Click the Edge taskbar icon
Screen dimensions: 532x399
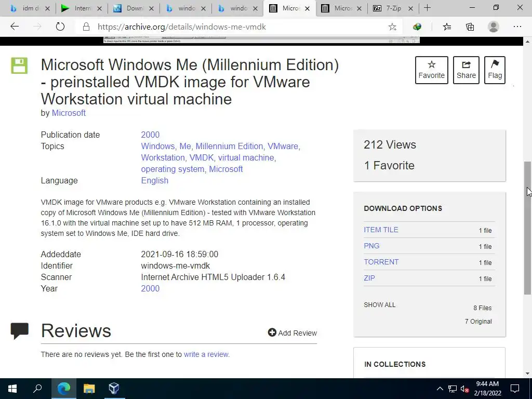(x=64, y=389)
